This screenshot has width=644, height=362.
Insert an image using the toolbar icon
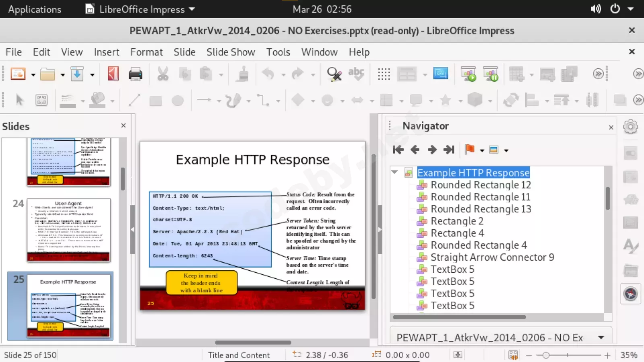click(547, 74)
